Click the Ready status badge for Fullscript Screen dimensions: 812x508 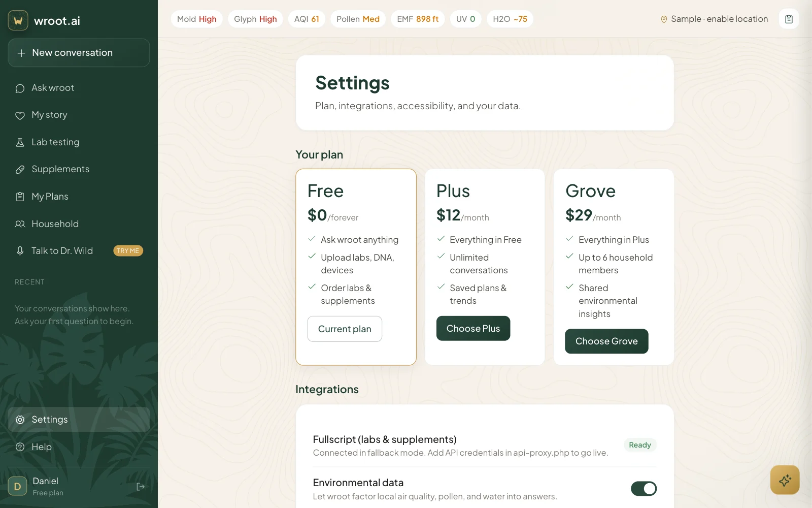[640, 445]
